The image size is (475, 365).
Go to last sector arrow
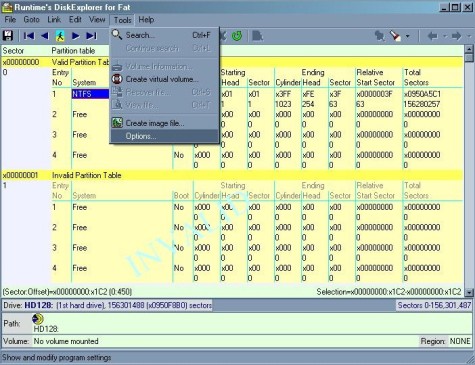(x=91, y=36)
